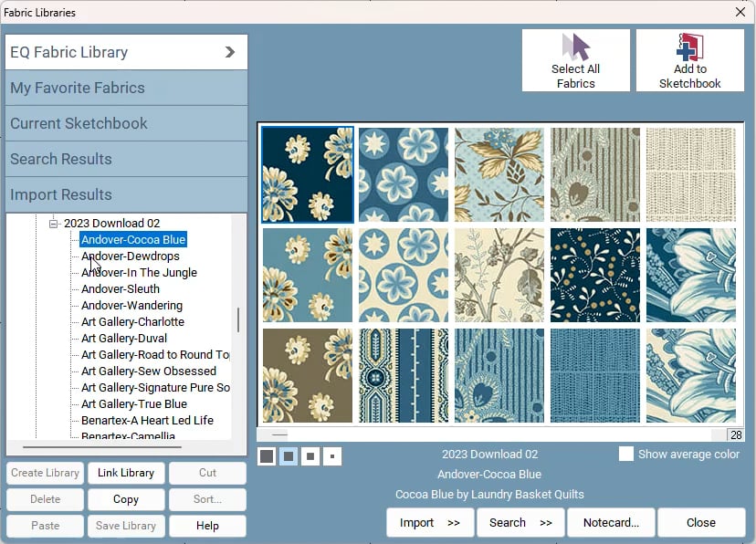Choose second thumbnail size icon
The image size is (756, 544).
pos(289,455)
